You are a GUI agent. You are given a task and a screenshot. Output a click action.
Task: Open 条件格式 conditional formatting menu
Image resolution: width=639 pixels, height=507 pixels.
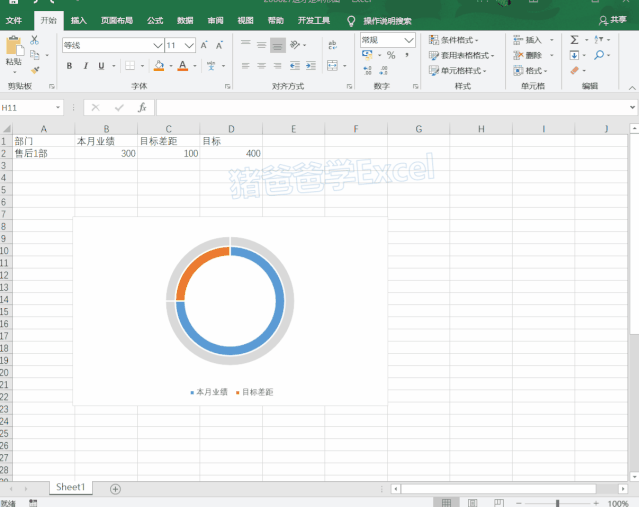(454, 40)
